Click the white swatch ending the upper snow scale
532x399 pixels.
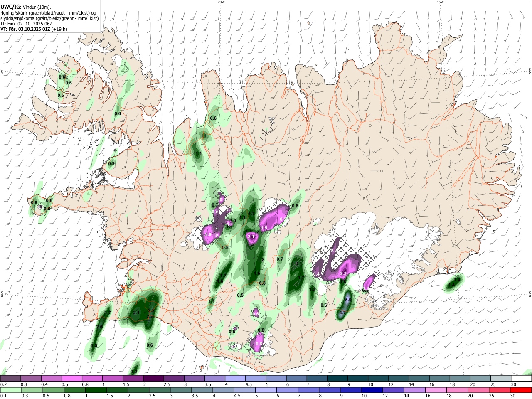pyautogui.click(x=521, y=379)
